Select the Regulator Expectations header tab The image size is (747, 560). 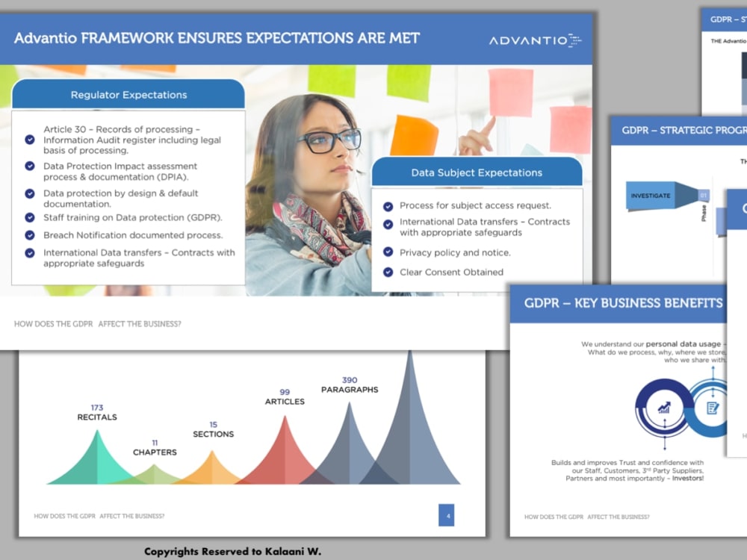tap(128, 94)
